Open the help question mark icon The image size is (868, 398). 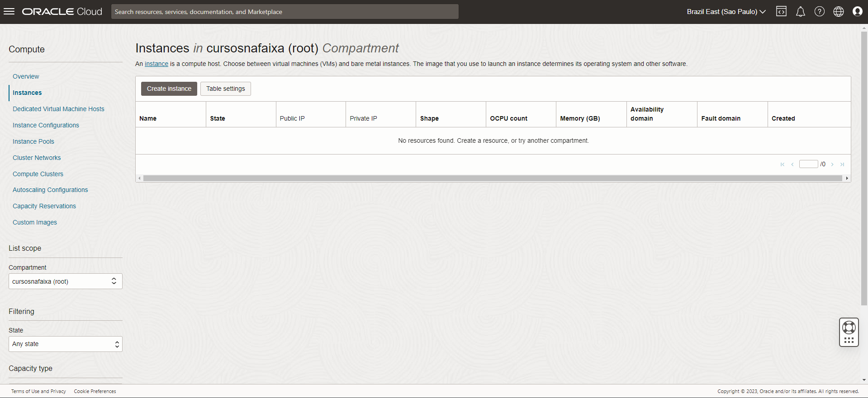[x=820, y=12]
